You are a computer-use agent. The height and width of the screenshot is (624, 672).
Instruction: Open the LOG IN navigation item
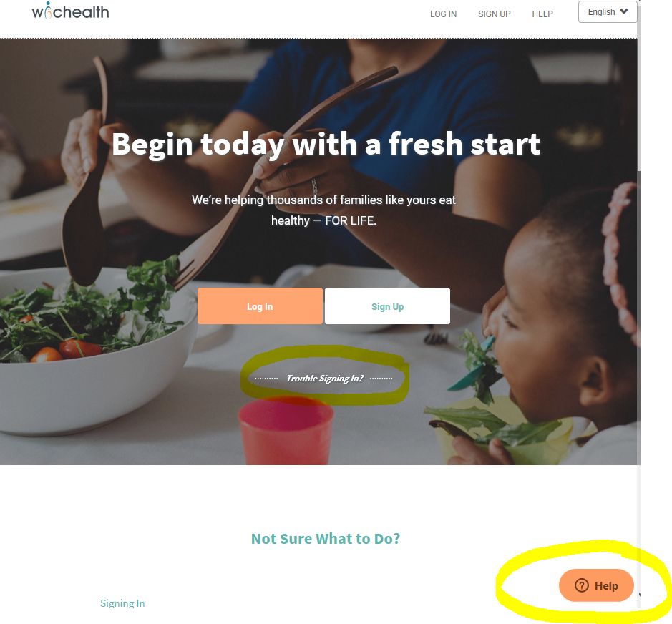[x=443, y=14]
